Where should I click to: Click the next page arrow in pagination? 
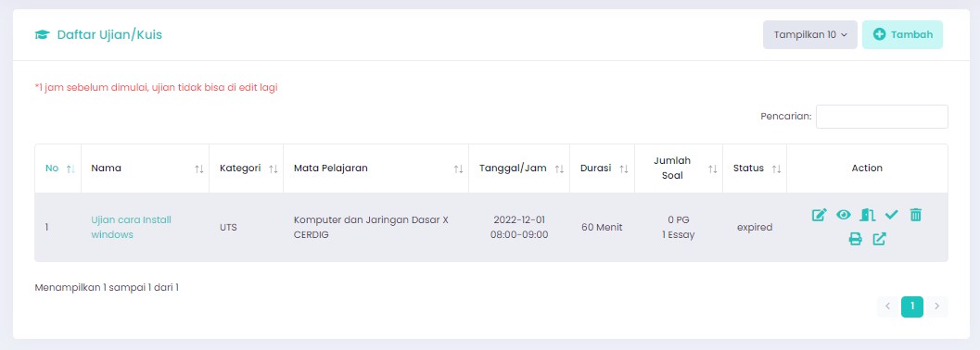coord(936,306)
